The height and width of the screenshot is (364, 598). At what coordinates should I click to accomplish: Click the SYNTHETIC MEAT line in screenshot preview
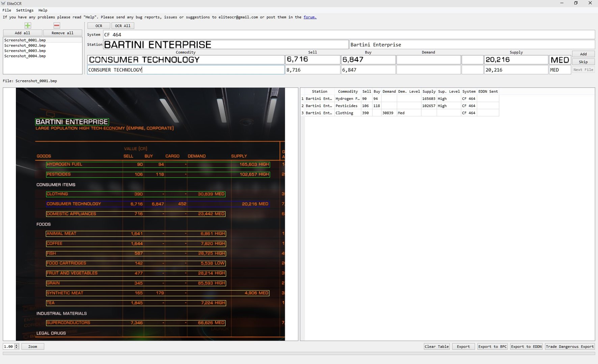point(158,293)
